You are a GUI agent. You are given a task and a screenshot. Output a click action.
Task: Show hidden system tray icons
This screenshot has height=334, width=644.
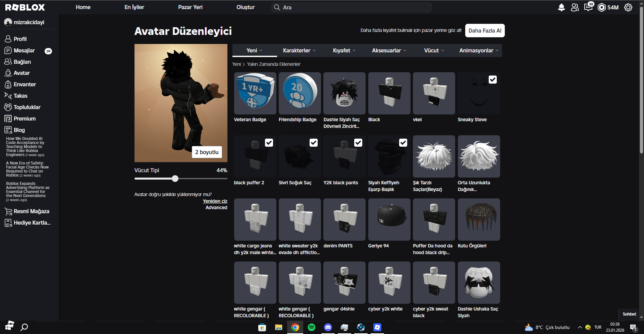[x=580, y=327]
